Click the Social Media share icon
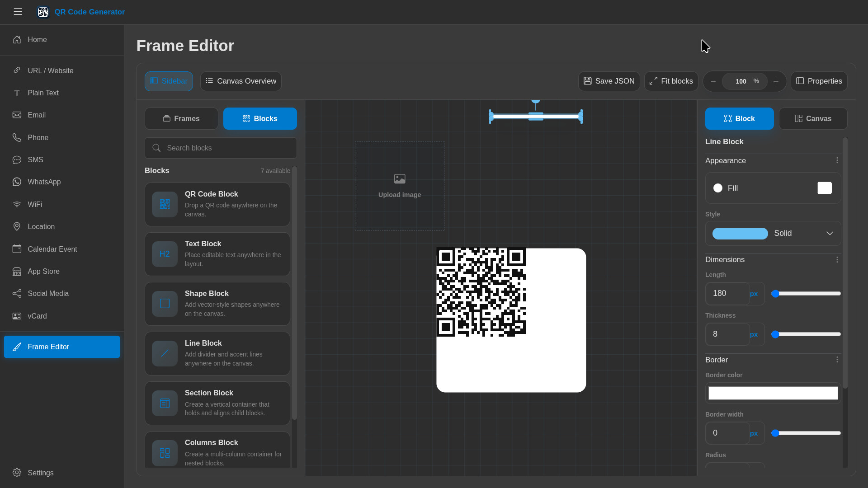Screen dimensions: 868x488 click(x=17, y=293)
